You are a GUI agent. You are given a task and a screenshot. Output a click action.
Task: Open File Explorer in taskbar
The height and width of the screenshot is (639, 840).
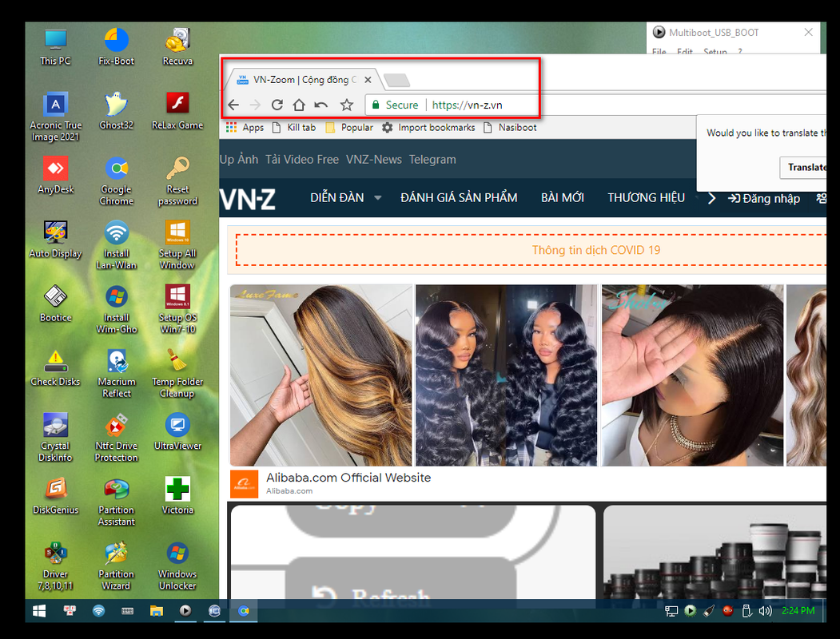[x=157, y=610]
